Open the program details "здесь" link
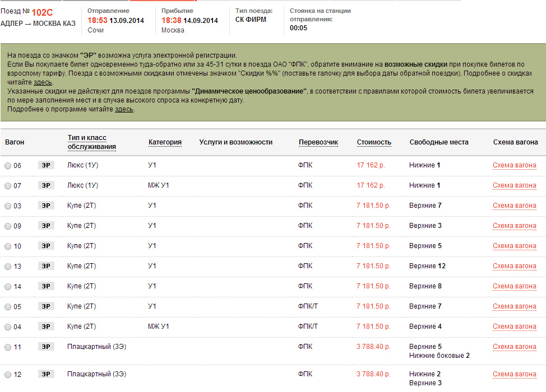The image size is (546, 392). click(124, 109)
